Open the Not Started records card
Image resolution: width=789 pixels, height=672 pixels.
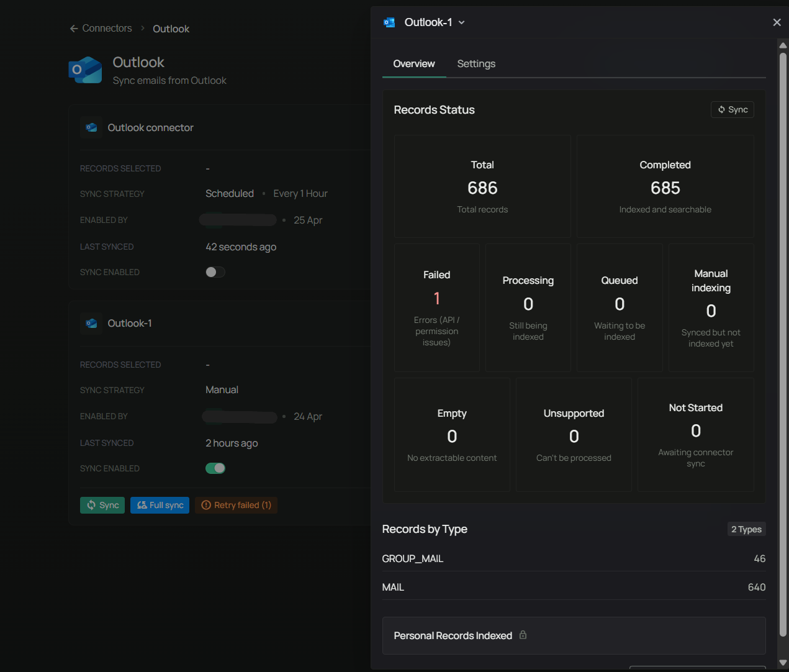[x=696, y=435]
